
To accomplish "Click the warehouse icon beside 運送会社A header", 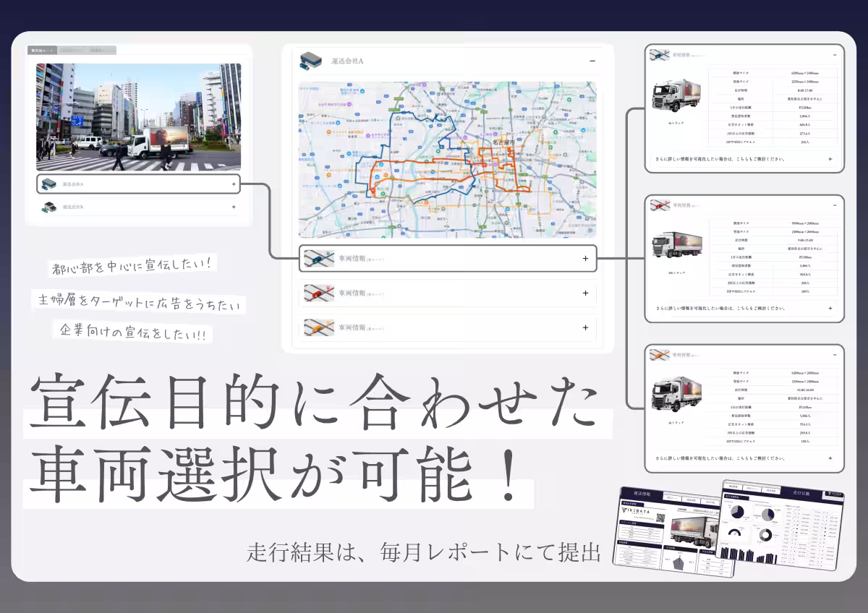I will click(x=311, y=61).
